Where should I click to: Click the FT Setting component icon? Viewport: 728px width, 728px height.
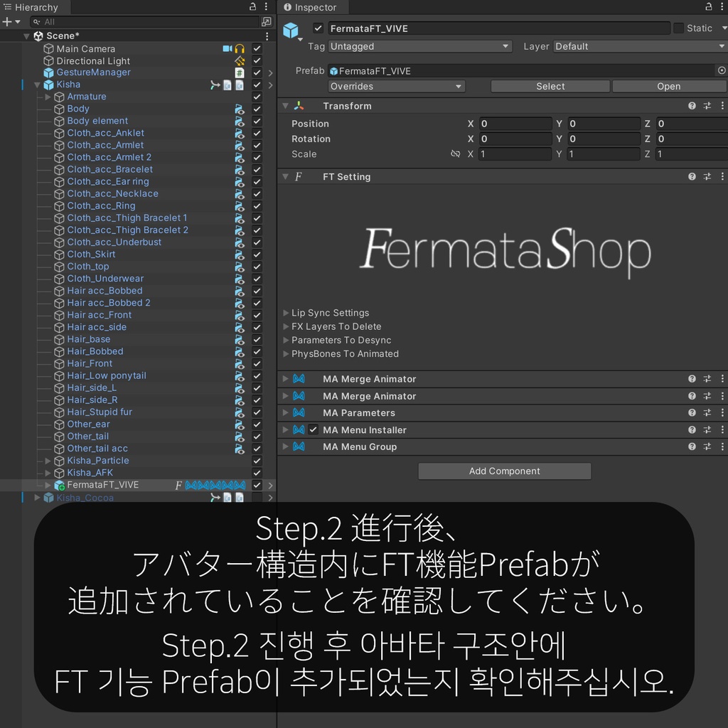[x=297, y=176]
